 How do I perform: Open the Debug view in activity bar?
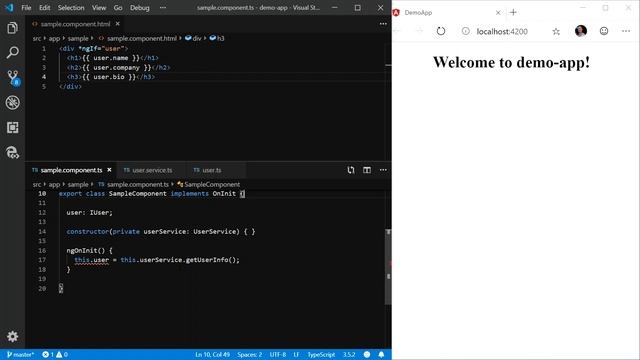[13, 102]
